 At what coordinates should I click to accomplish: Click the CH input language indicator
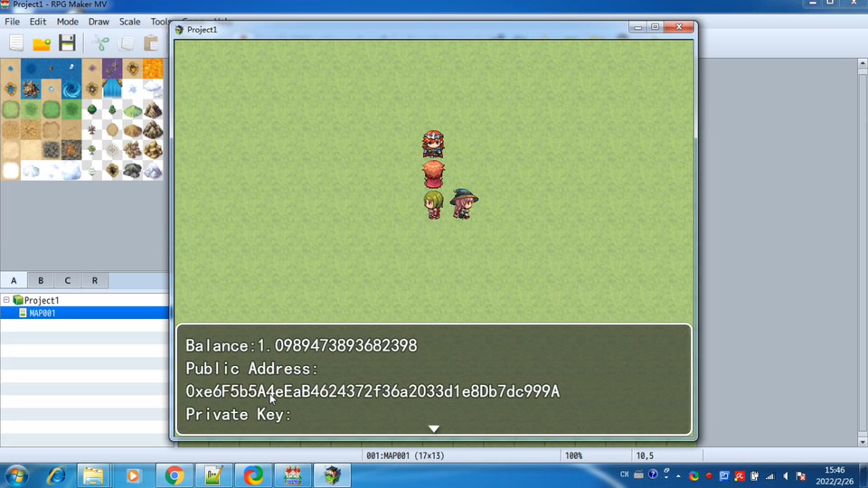[x=625, y=474]
